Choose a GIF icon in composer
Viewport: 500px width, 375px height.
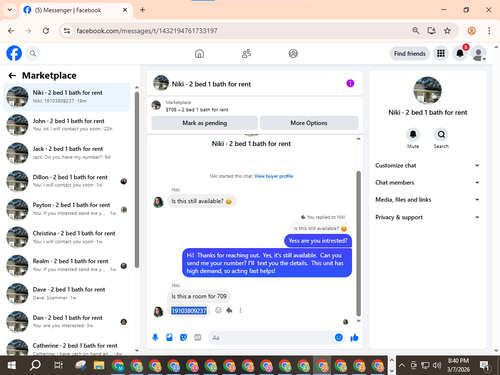[198, 338]
